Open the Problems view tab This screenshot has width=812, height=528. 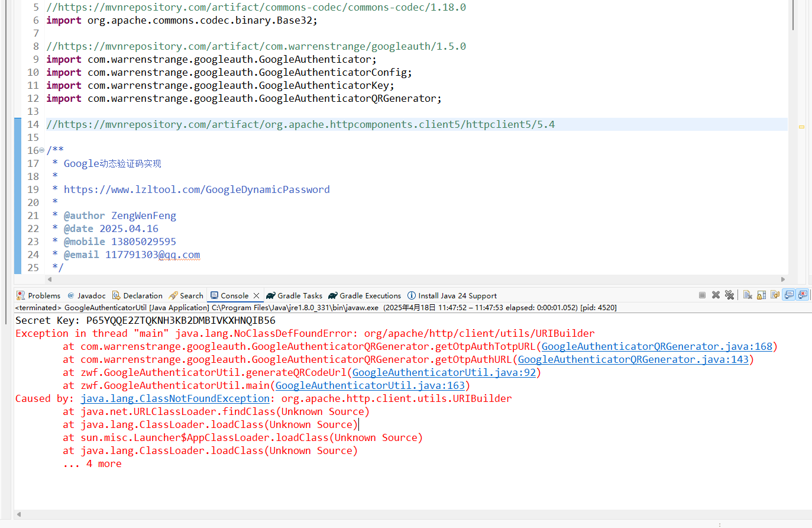click(x=38, y=295)
